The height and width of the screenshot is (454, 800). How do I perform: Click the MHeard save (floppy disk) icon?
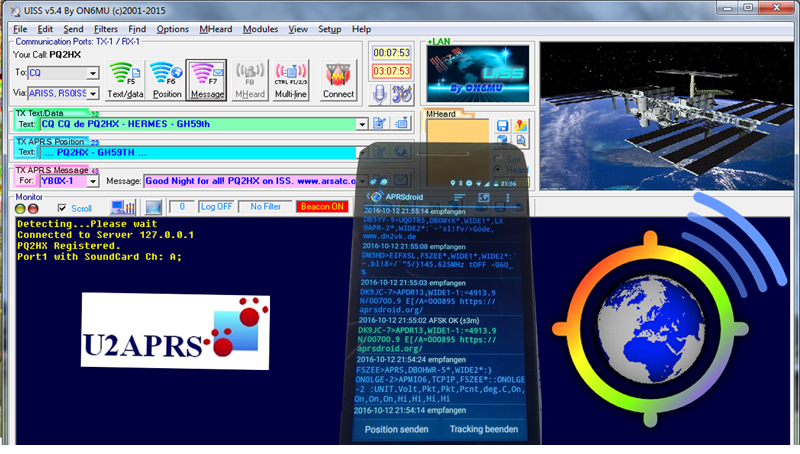coord(502,125)
